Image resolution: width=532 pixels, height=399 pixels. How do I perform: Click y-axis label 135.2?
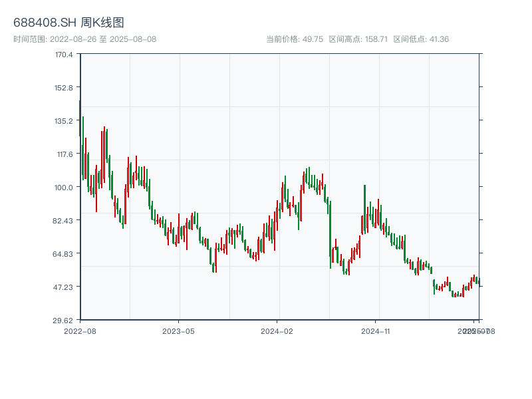pos(64,121)
